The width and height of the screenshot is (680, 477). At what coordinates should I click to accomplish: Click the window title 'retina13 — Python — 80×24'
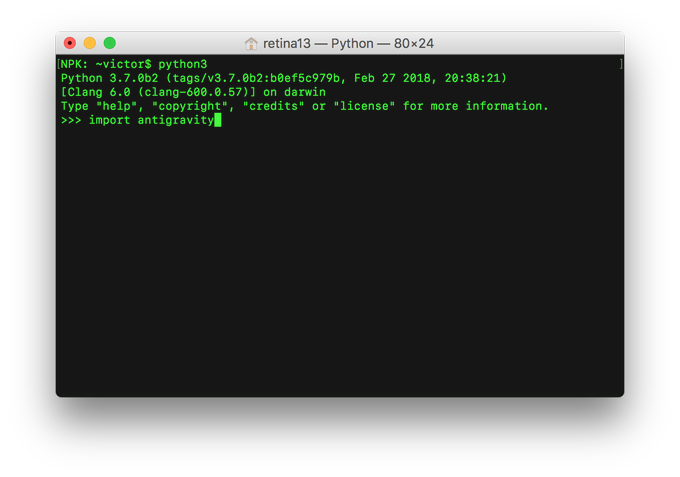click(x=348, y=44)
